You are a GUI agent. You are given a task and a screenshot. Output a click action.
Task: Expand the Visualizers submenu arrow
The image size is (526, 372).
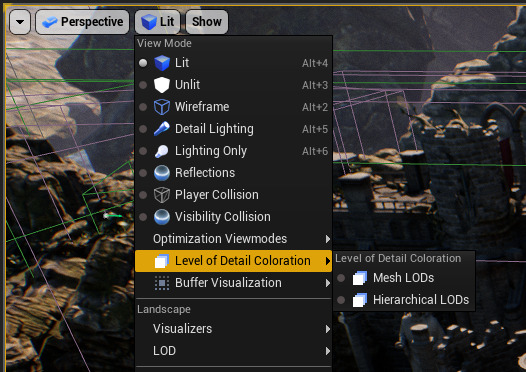pyautogui.click(x=328, y=329)
